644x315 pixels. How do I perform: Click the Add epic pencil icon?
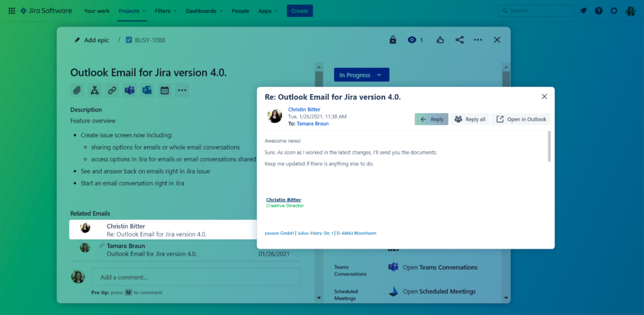pos(77,40)
